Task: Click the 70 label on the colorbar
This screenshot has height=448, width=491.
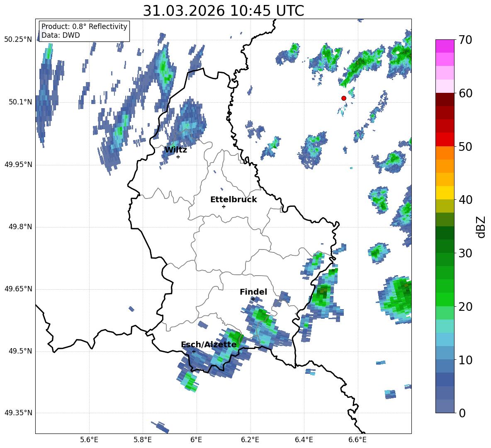Action: [x=465, y=40]
